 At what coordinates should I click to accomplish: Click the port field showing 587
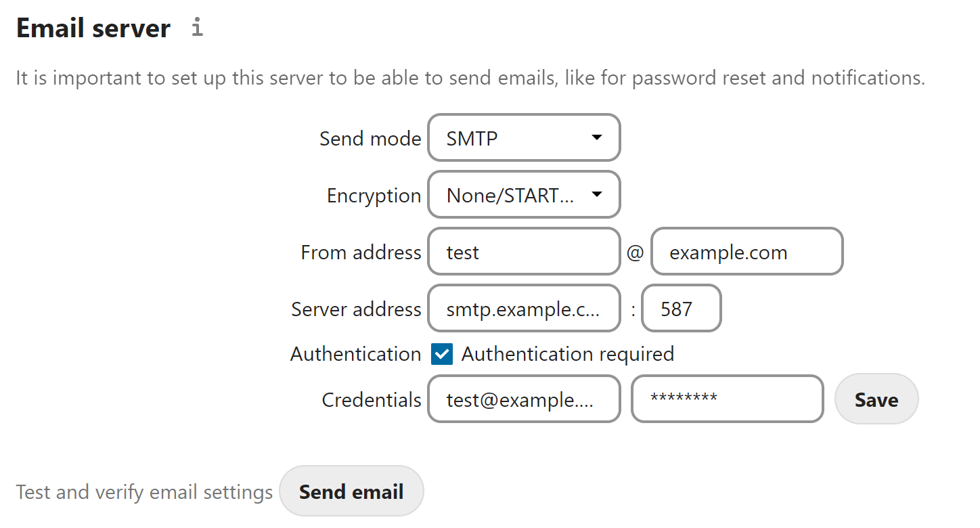(x=681, y=308)
